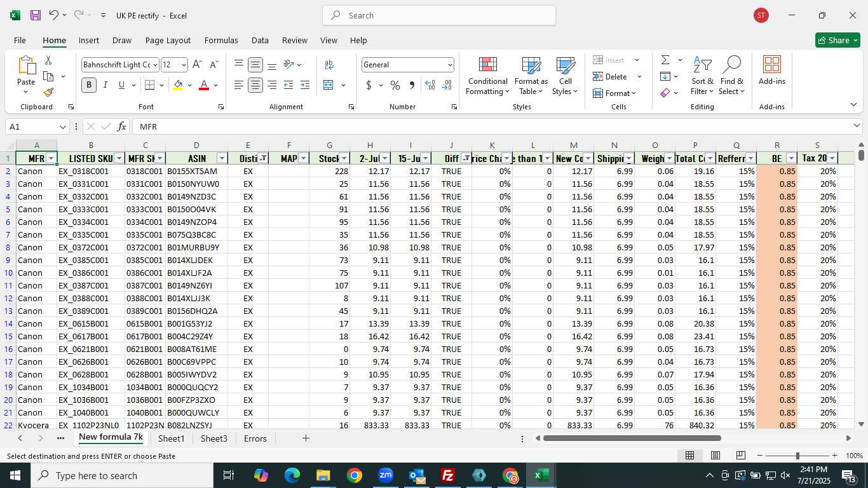The image size is (868, 488).
Task: Open FileZilla from the taskbar
Action: click(448, 475)
